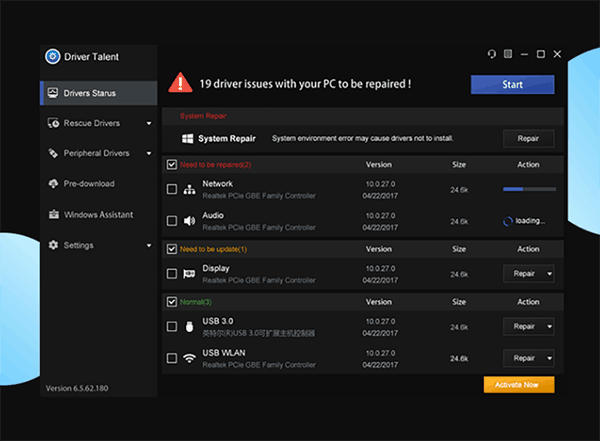Click the Version 6.5.62.180 label
The width and height of the screenshot is (600, 441).
(x=77, y=388)
